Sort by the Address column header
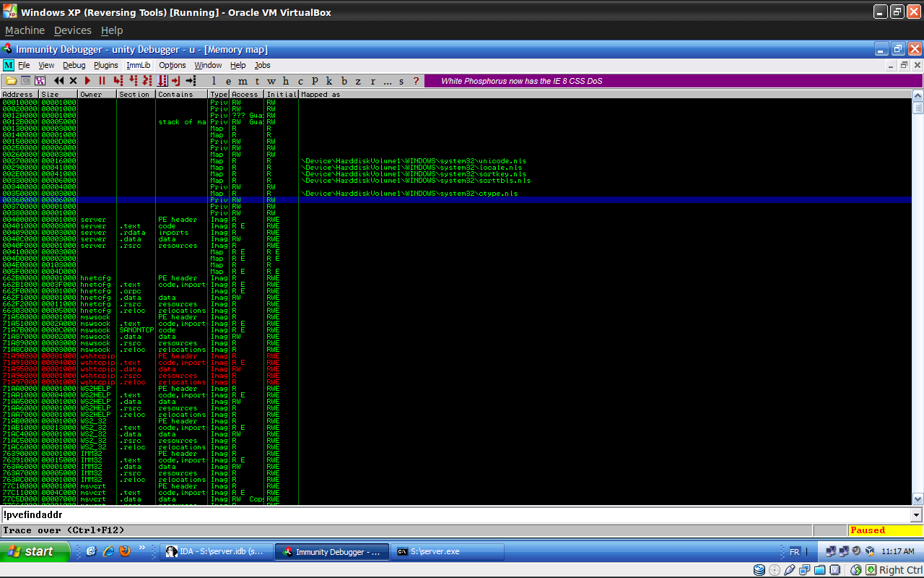 pyautogui.click(x=19, y=94)
